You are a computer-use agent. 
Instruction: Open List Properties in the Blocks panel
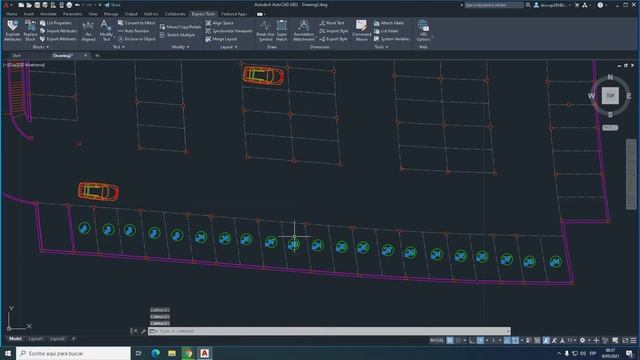coord(56,23)
